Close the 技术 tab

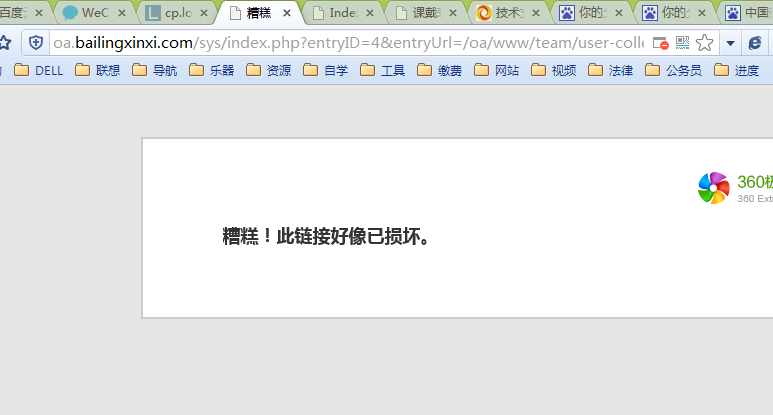[536, 13]
